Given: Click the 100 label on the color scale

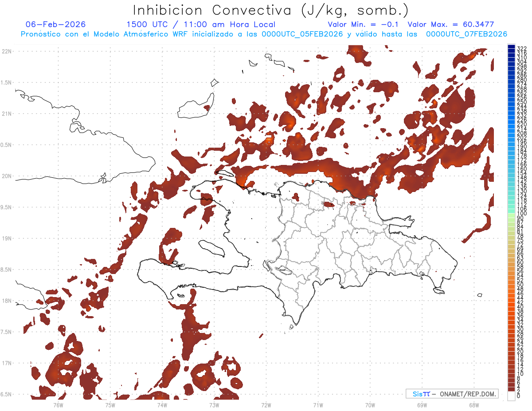Looking at the screenshot, I should (522, 214).
